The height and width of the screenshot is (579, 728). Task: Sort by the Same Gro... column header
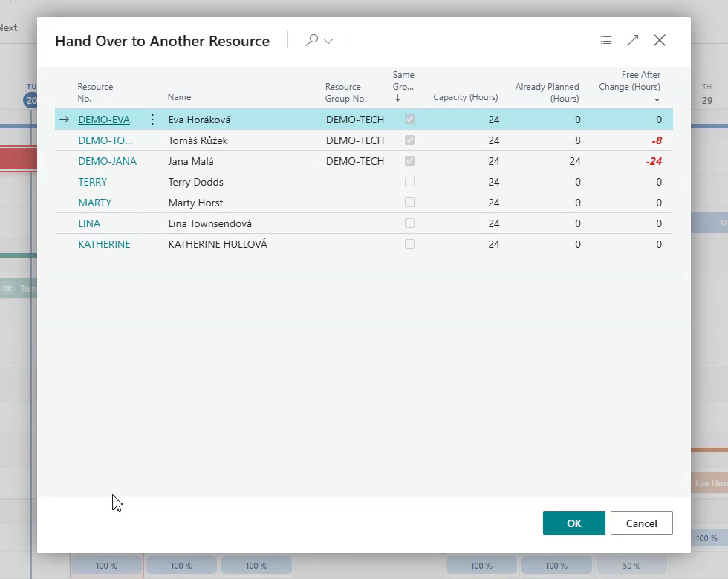click(403, 86)
